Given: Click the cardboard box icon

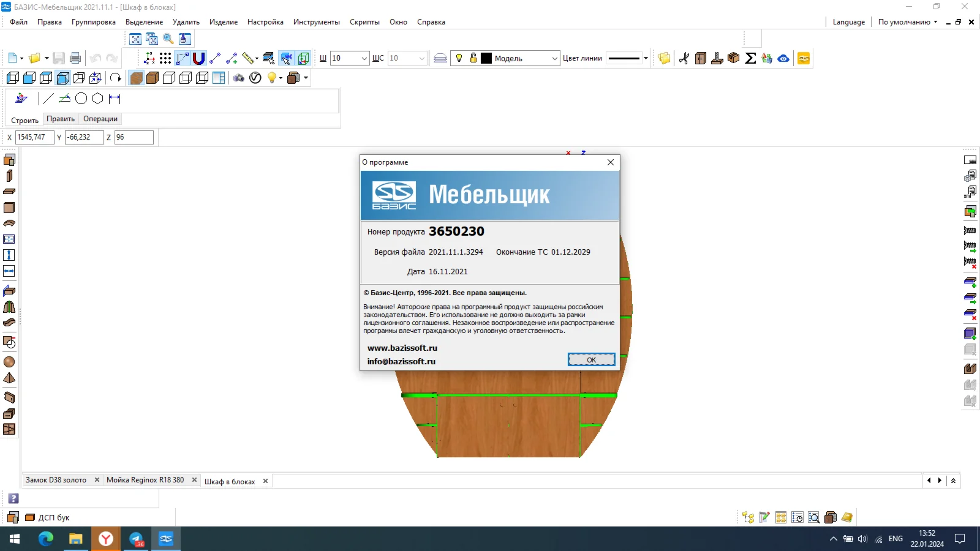Looking at the screenshot, I should click(x=734, y=58).
